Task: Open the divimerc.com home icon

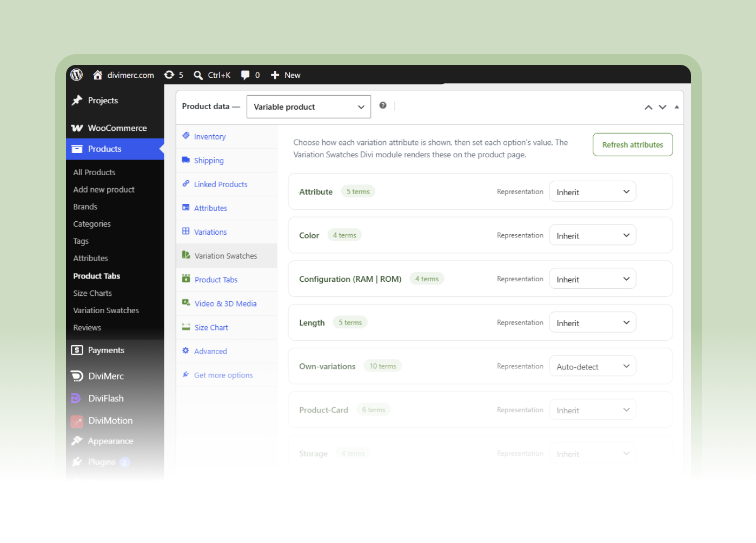Action: (97, 75)
